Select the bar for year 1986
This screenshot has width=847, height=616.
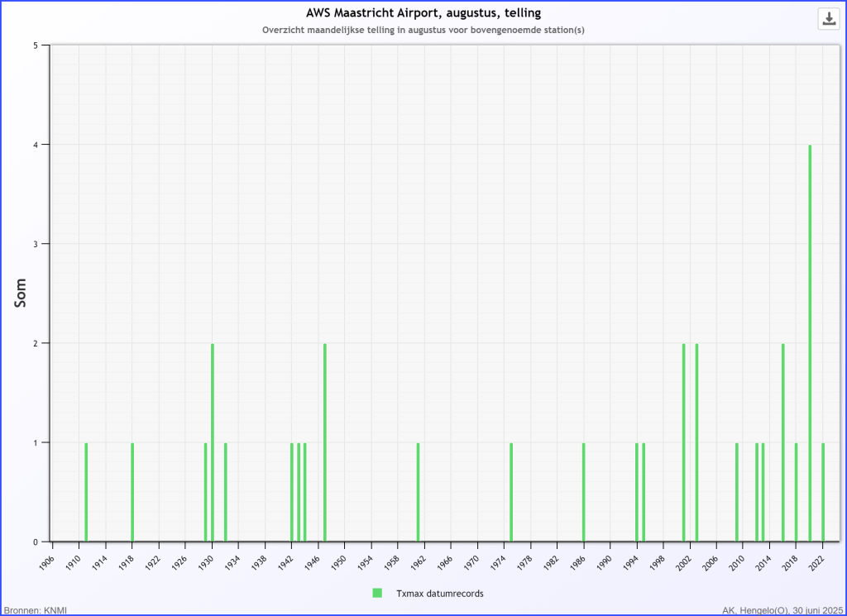(x=584, y=492)
